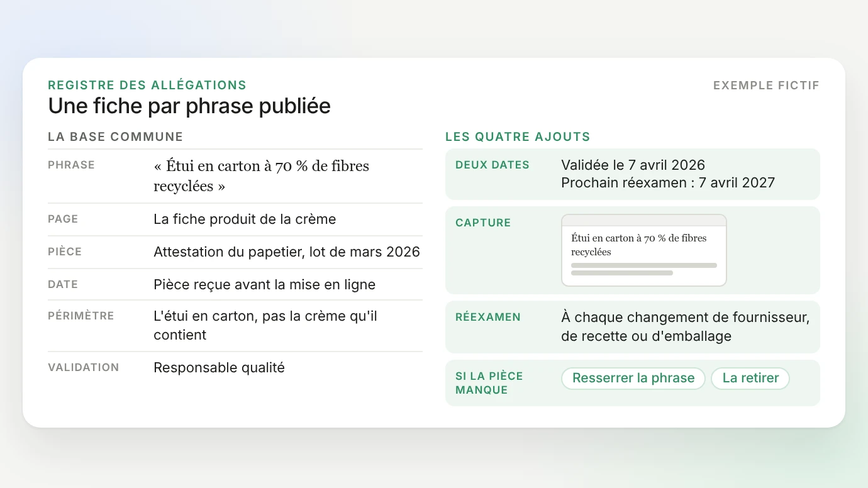This screenshot has width=868, height=488.
Task: Click the EXEMPLE FICTIF label
Action: 766,86
